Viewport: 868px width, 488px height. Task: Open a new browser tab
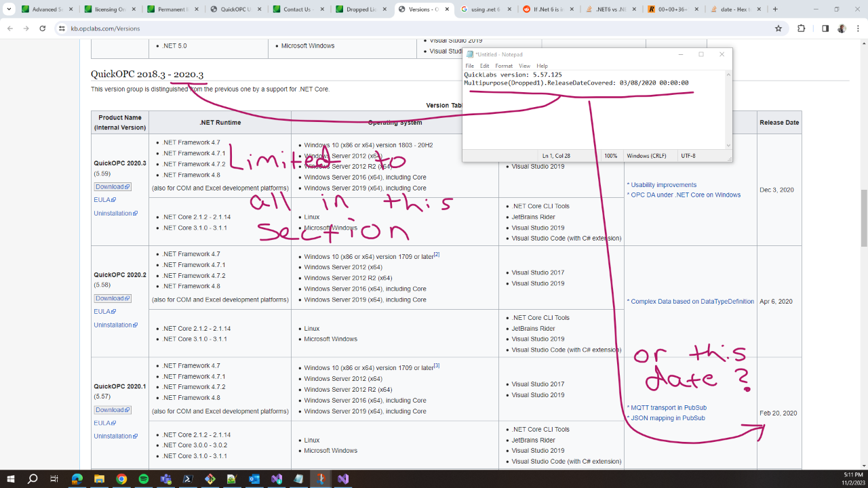tap(775, 9)
